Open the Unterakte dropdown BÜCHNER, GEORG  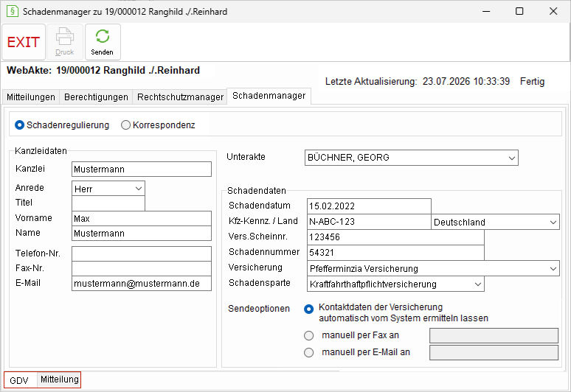(411, 158)
